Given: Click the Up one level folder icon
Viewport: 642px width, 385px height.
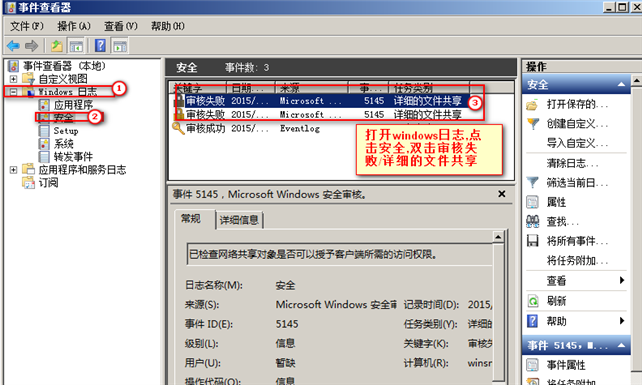Looking at the screenshot, I should [x=57, y=45].
